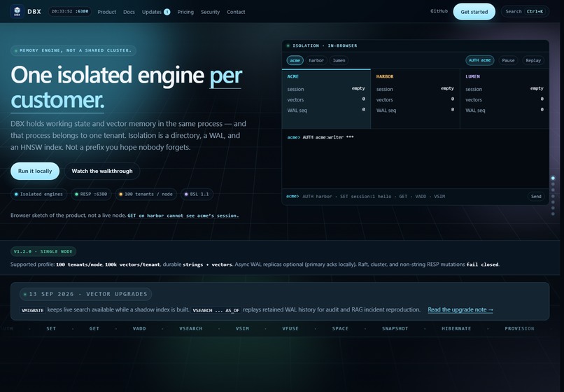Click the Isolated engines chip
This screenshot has height=392, width=564.
click(39, 194)
